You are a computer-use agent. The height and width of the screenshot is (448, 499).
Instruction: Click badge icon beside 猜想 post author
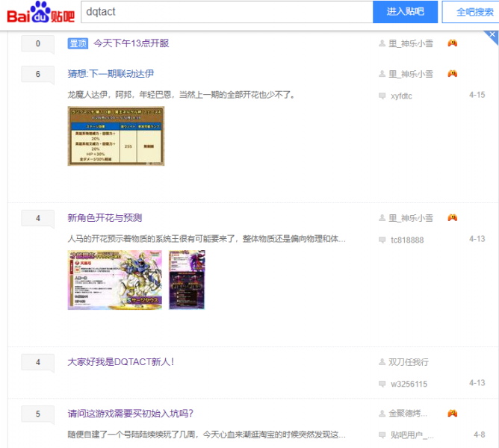tap(453, 73)
